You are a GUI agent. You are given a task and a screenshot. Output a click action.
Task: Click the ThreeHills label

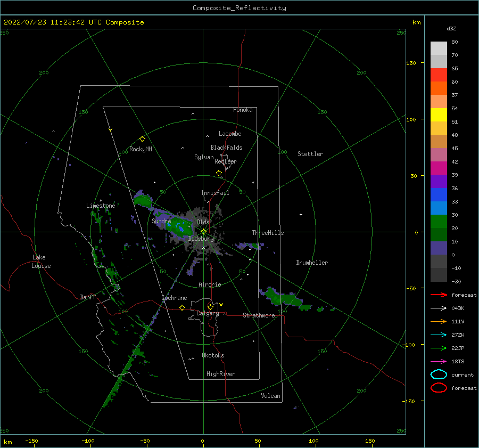tap(268, 233)
